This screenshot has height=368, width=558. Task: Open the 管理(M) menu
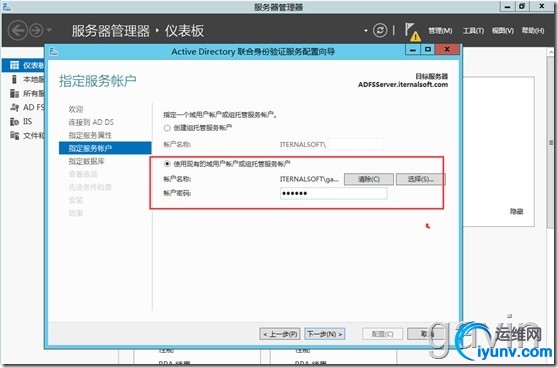tap(440, 31)
